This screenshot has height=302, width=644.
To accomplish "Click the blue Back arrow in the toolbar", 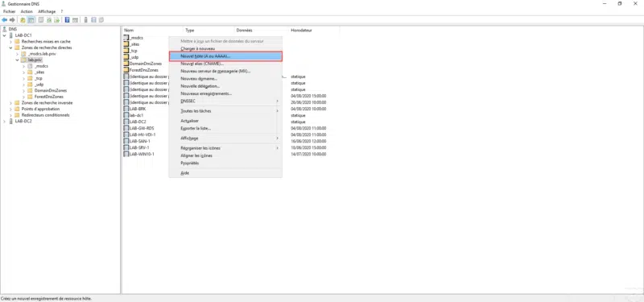I will (x=4, y=19).
